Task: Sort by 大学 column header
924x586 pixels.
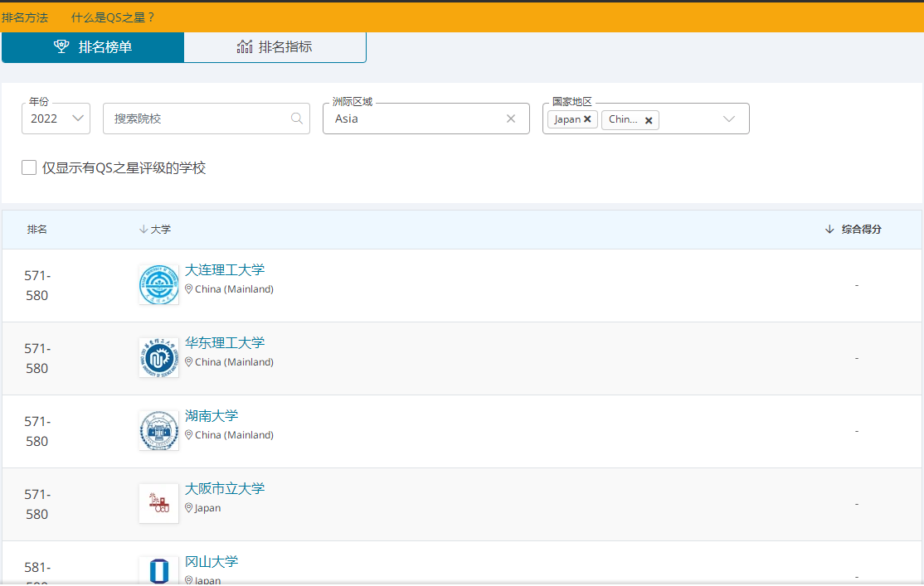Action: point(155,229)
